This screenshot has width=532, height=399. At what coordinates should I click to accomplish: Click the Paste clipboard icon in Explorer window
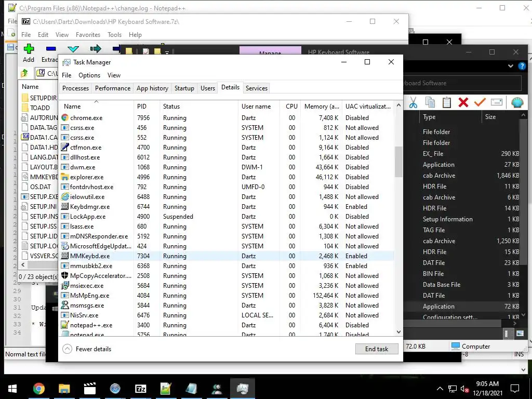click(x=446, y=102)
